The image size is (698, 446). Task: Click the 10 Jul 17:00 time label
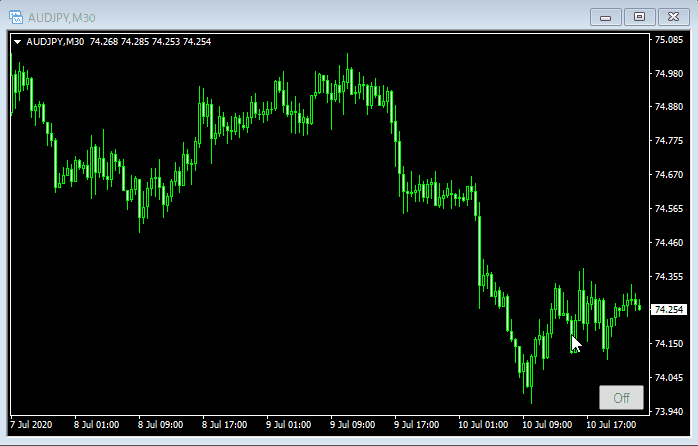611,425
